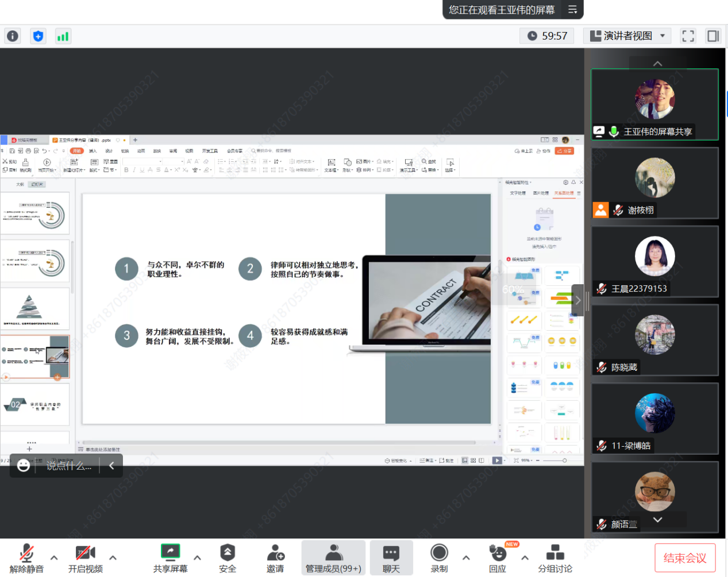Enter full screen mode icon
The width and height of the screenshot is (728, 577).
click(x=688, y=36)
